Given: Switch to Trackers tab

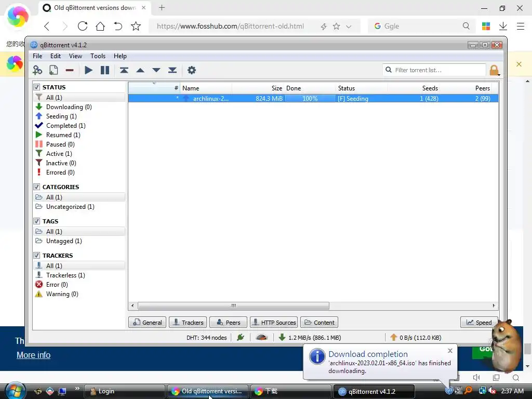Looking at the screenshot, I should point(188,322).
